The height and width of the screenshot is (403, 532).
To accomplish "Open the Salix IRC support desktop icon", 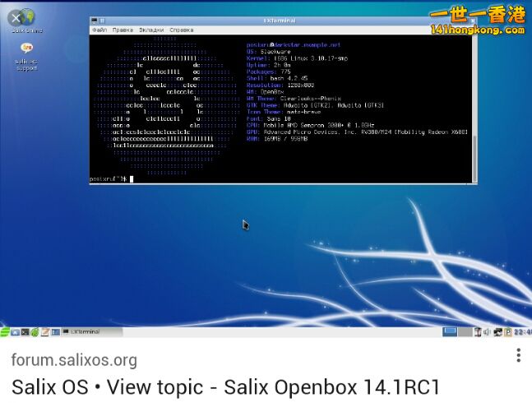I will (x=26, y=56).
